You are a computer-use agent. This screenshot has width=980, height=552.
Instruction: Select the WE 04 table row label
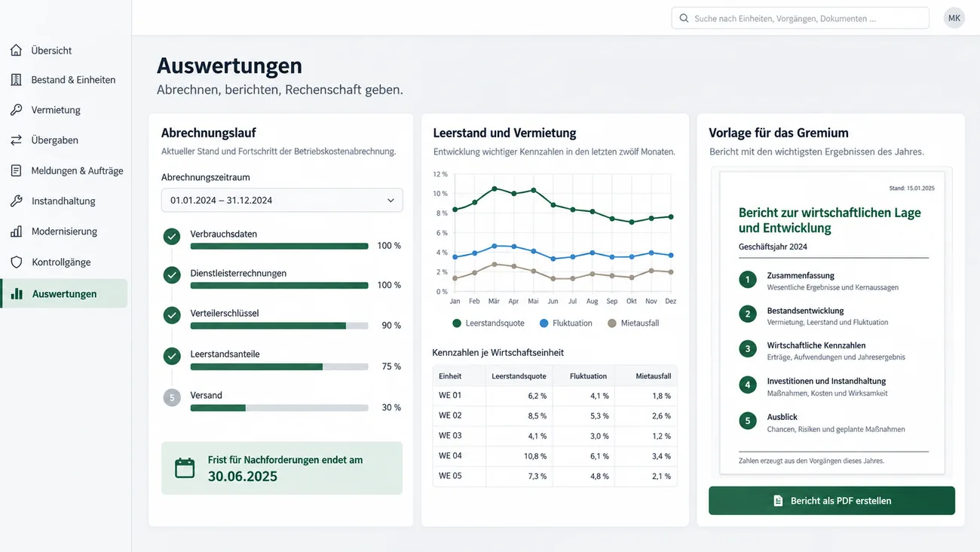tap(450, 455)
